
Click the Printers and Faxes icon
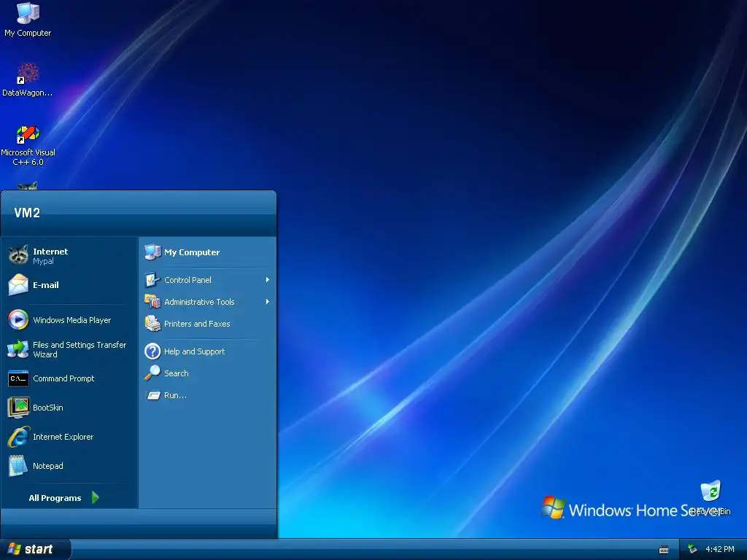(152, 324)
